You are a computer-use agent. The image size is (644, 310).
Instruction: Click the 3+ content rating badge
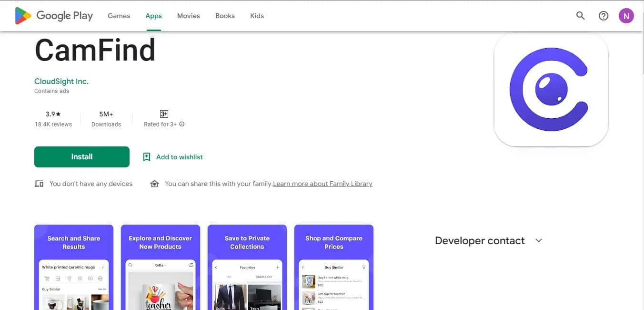coord(164,114)
